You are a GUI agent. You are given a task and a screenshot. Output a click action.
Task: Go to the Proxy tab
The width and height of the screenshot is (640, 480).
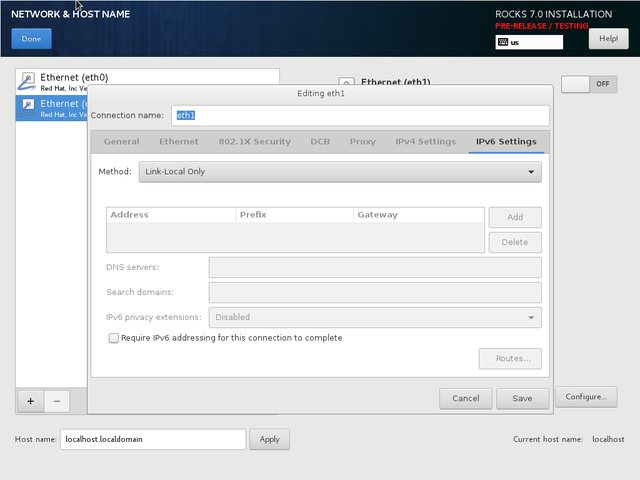tap(362, 142)
